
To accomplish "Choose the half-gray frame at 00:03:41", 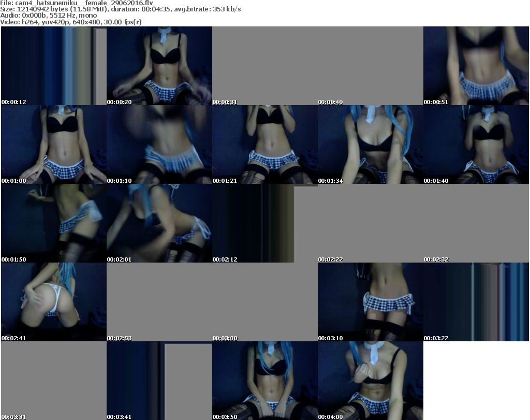I will tap(159, 381).
